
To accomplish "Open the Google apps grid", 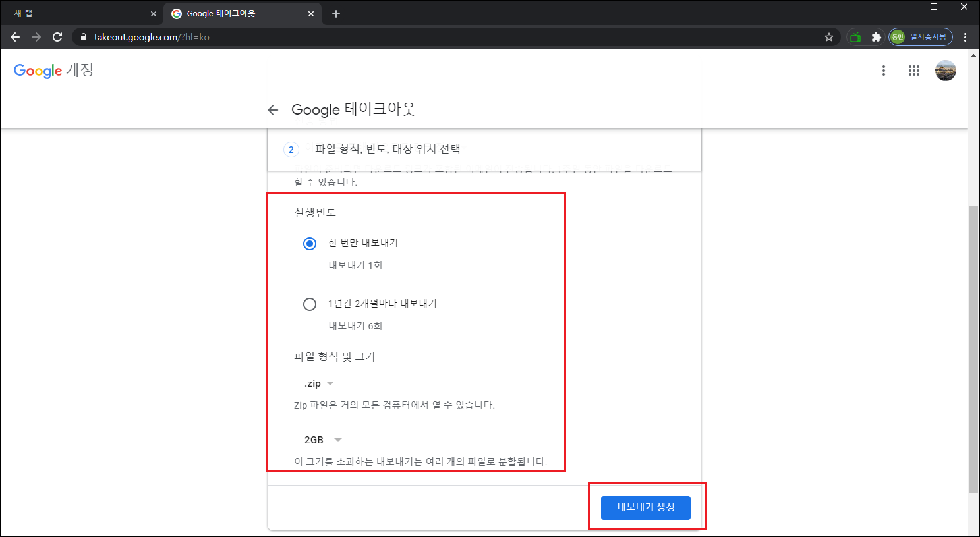I will tap(914, 71).
